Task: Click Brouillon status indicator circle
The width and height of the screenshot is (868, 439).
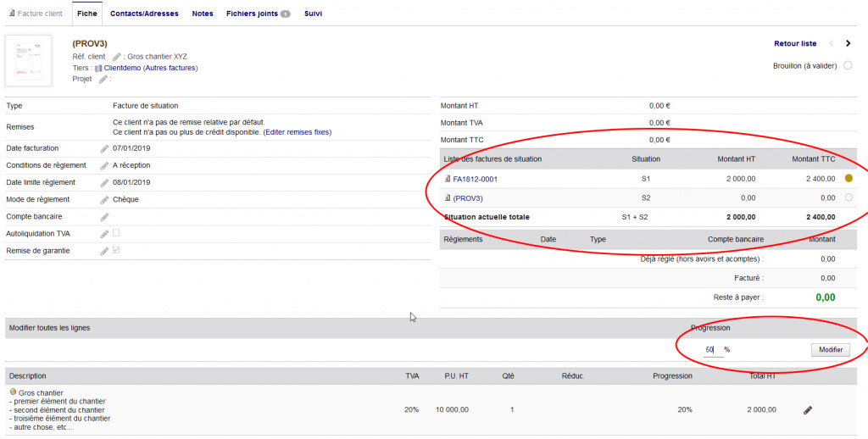Action: pos(848,65)
